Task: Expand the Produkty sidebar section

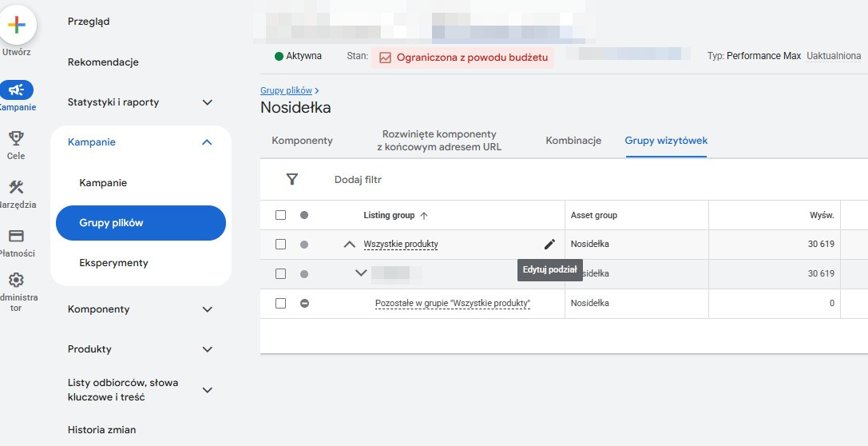Action: pos(207,349)
